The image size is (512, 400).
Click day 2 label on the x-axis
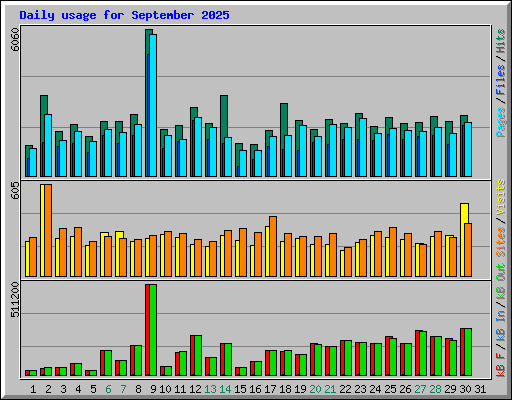[48, 389]
